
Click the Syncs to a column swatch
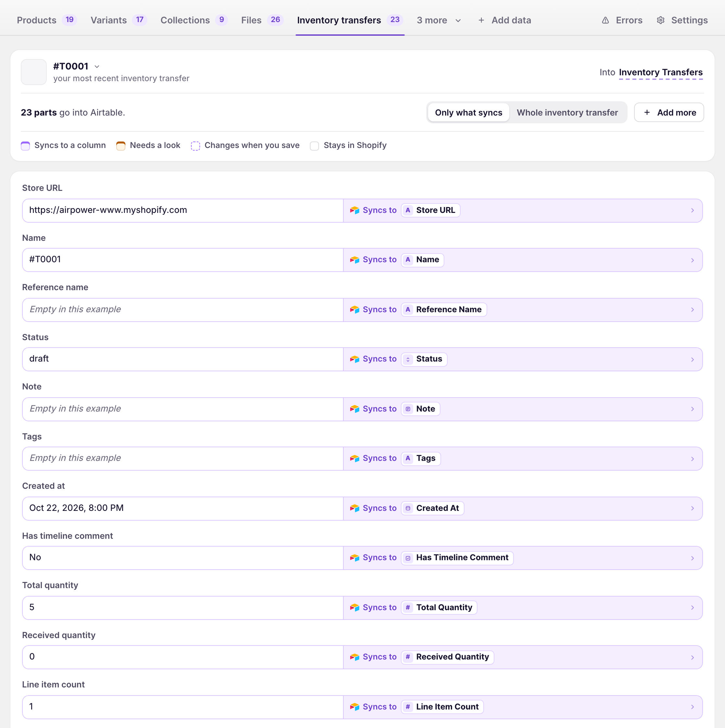coord(25,146)
